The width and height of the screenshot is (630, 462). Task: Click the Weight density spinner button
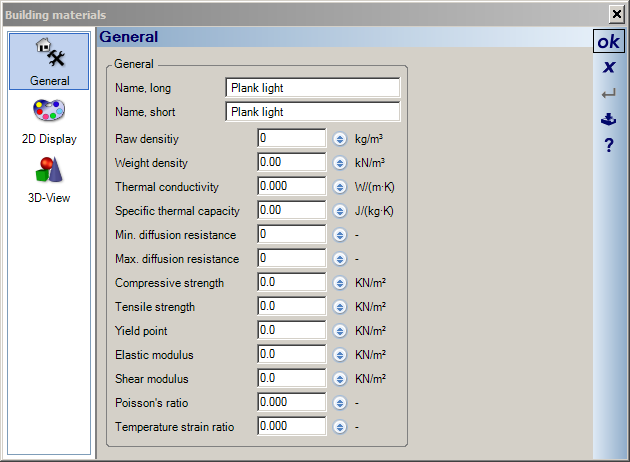pyautogui.click(x=340, y=163)
